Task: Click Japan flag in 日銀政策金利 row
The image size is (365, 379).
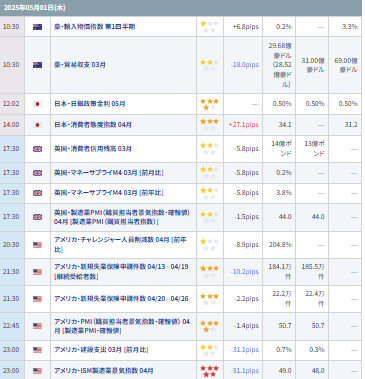Action: 37,104
